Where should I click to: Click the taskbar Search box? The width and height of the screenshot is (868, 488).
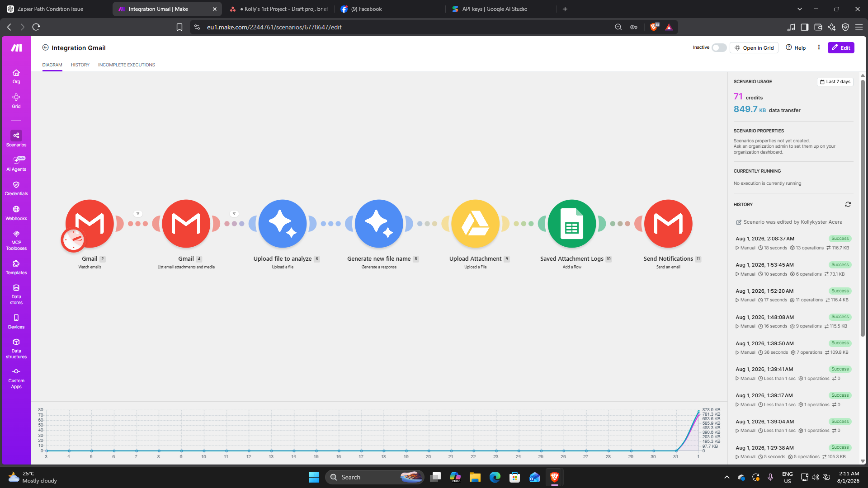click(374, 477)
